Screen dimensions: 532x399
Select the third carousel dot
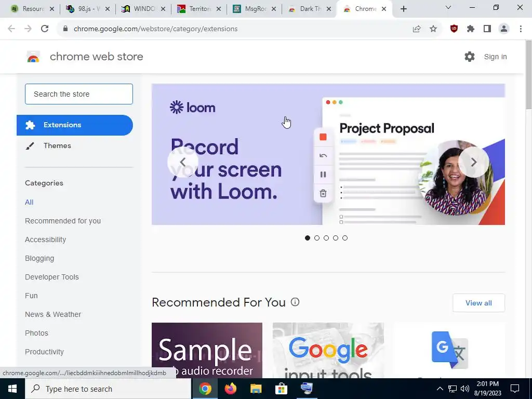pos(326,238)
